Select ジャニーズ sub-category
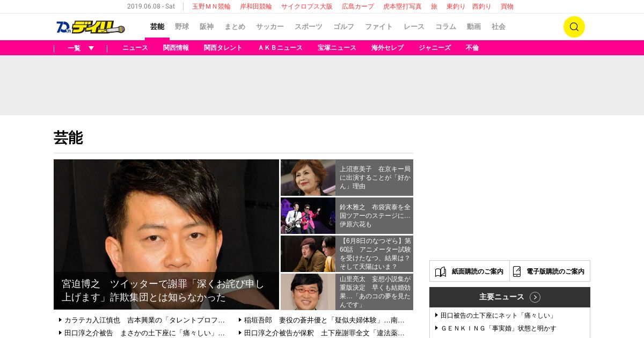 [x=435, y=48]
